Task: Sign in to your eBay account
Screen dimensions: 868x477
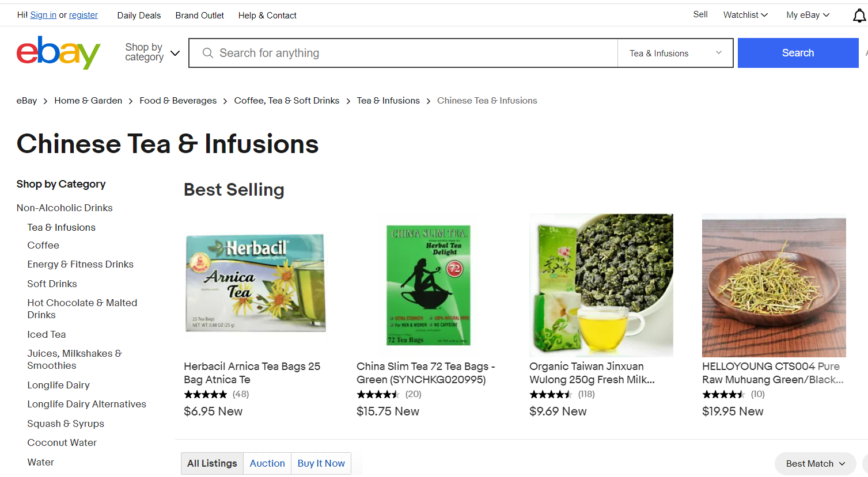Action: point(43,14)
